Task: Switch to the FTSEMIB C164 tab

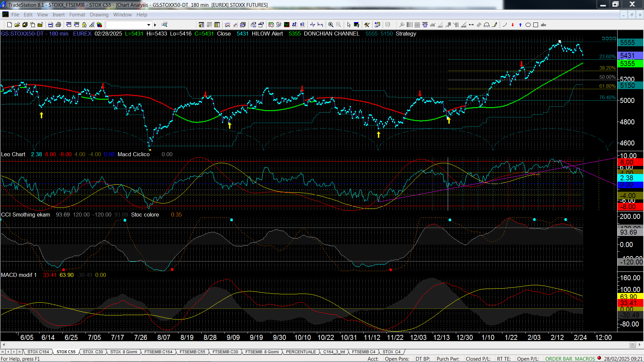Action: point(158,352)
